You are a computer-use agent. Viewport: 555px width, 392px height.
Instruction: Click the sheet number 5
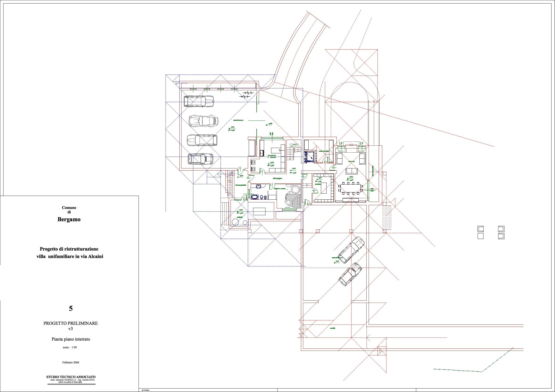(71, 308)
